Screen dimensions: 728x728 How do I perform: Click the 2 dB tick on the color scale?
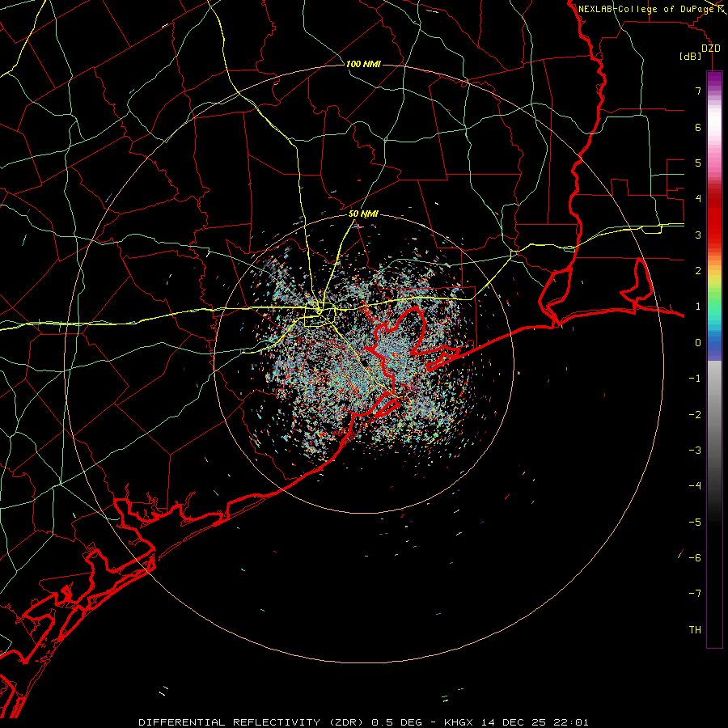[x=698, y=271]
